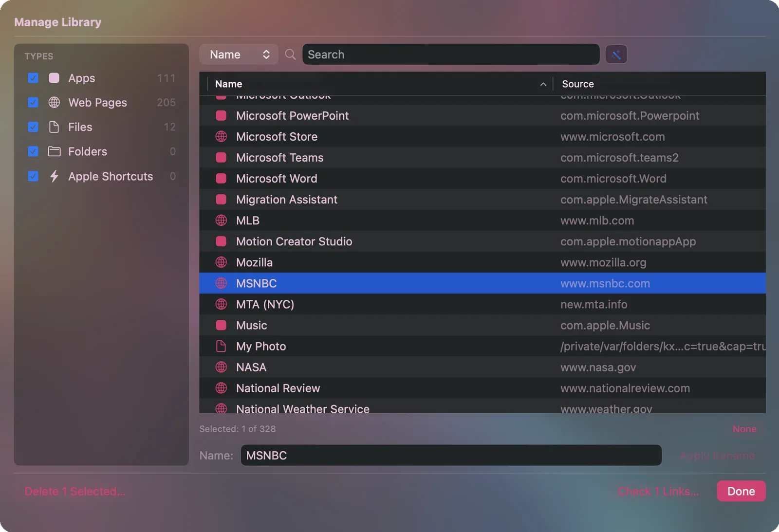Viewport: 779px width, 532px height.
Task: Click the Microsoft PowerPoint app icon
Action: click(221, 116)
